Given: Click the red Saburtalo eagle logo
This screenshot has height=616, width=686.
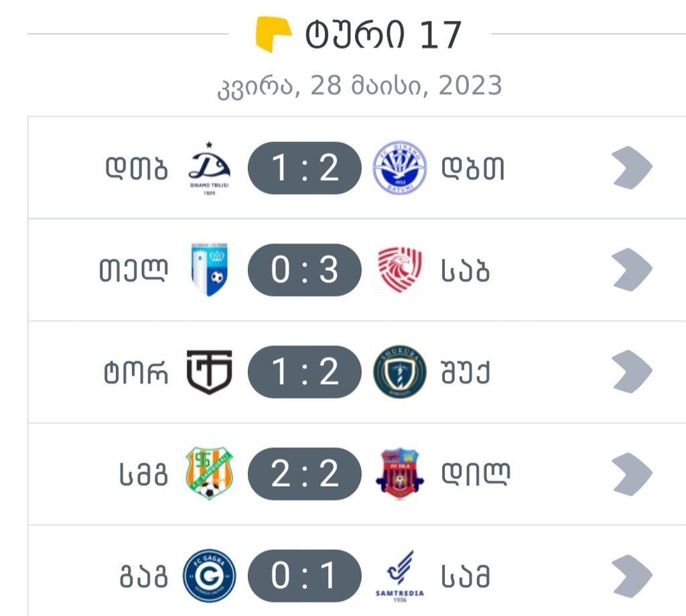Looking at the screenshot, I should click(399, 270).
